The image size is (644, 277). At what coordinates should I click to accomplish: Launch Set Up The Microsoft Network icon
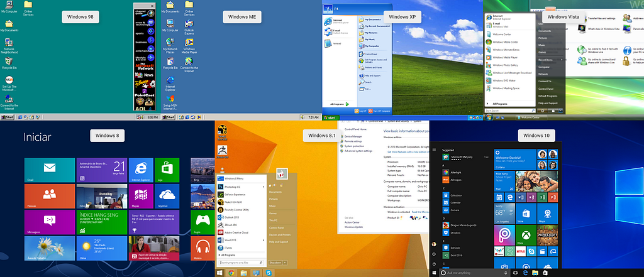(x=9, y=84)
